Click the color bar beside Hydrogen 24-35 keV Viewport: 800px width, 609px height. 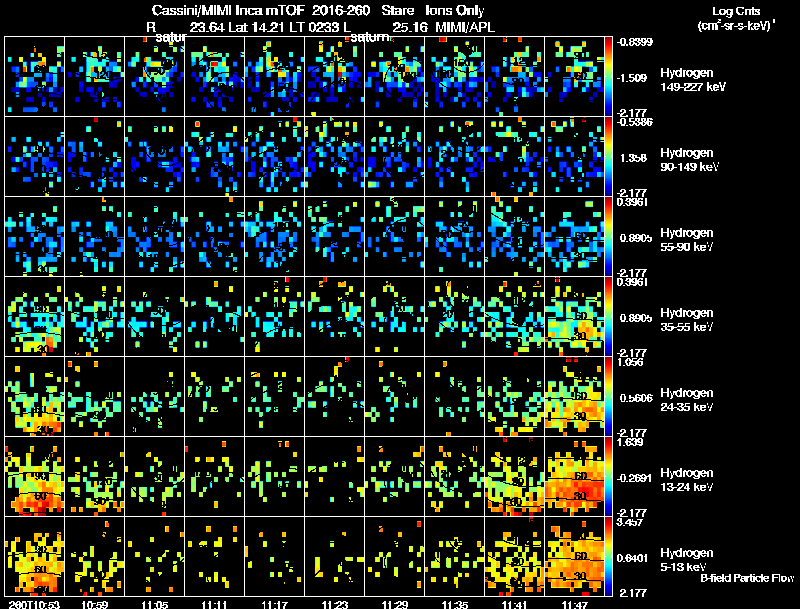pos(608,397)
